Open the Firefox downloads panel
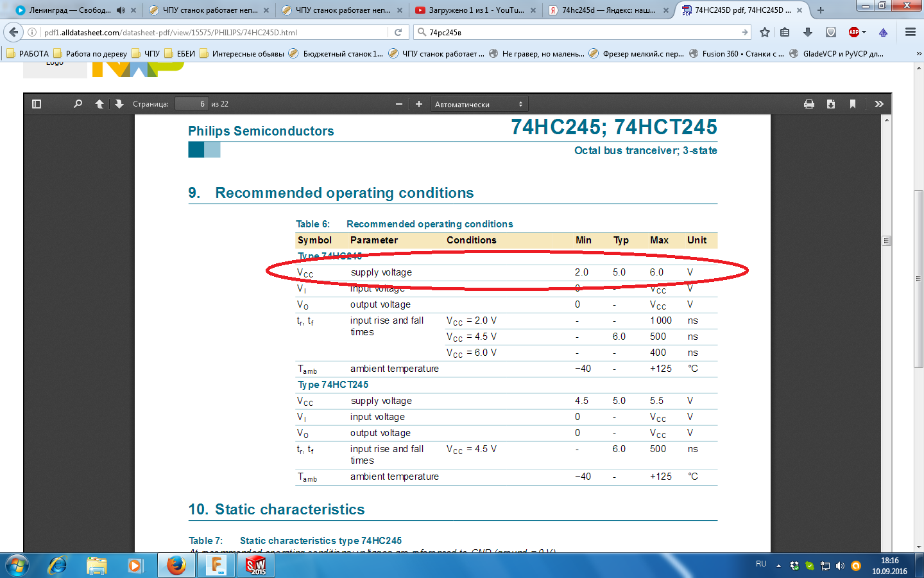The image size is (924, 578). tap(808, 32)
